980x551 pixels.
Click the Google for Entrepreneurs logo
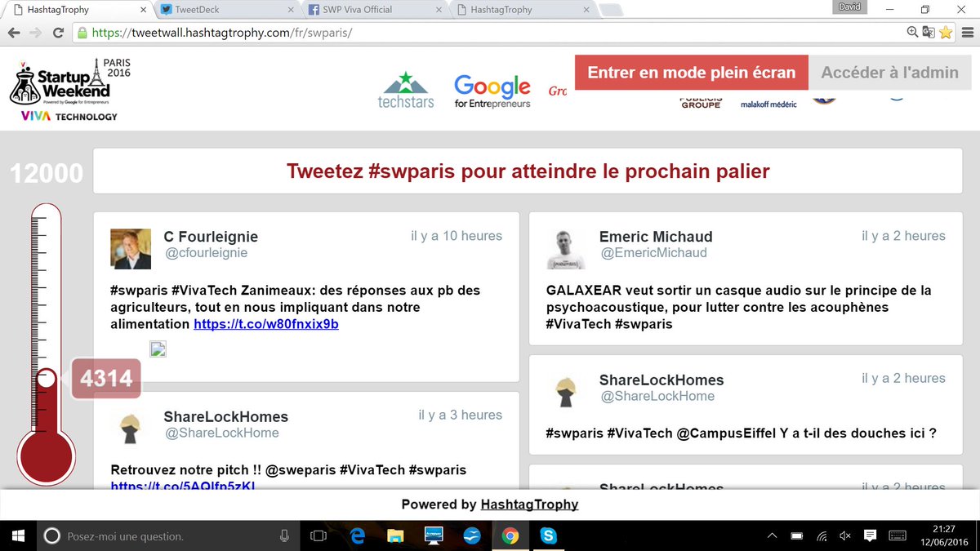[492, 91]
